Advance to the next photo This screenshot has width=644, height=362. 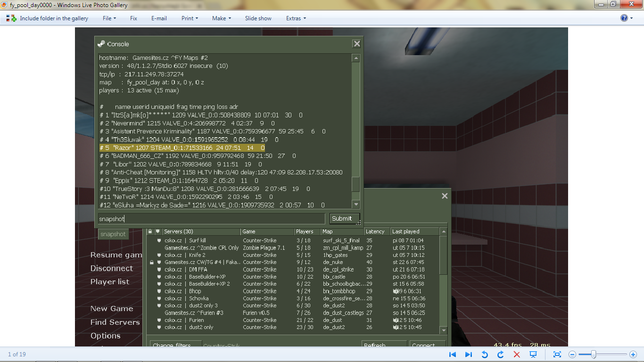pos(468,354)
